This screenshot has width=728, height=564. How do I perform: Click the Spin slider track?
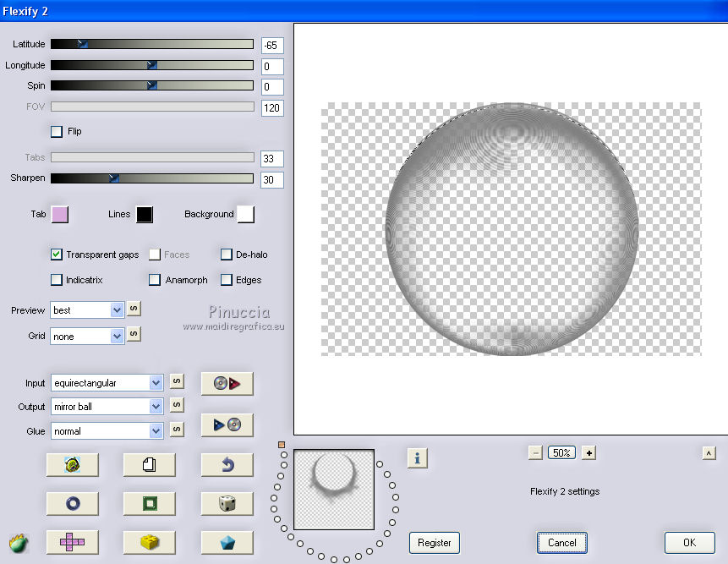152,85
